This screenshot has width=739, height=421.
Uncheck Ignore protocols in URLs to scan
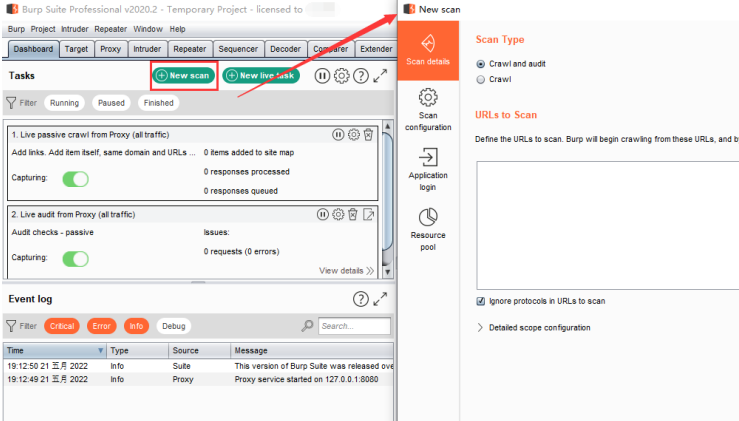pos(480,301)
